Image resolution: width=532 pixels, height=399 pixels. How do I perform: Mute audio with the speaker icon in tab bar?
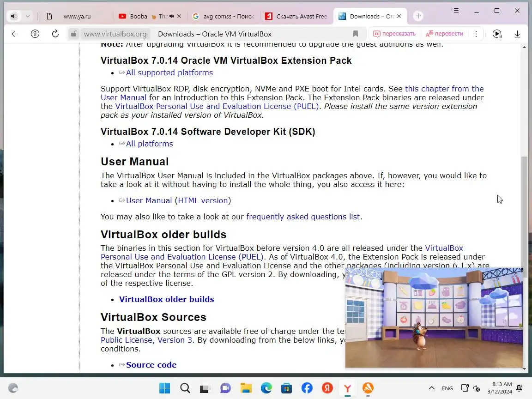click(13, 16)
